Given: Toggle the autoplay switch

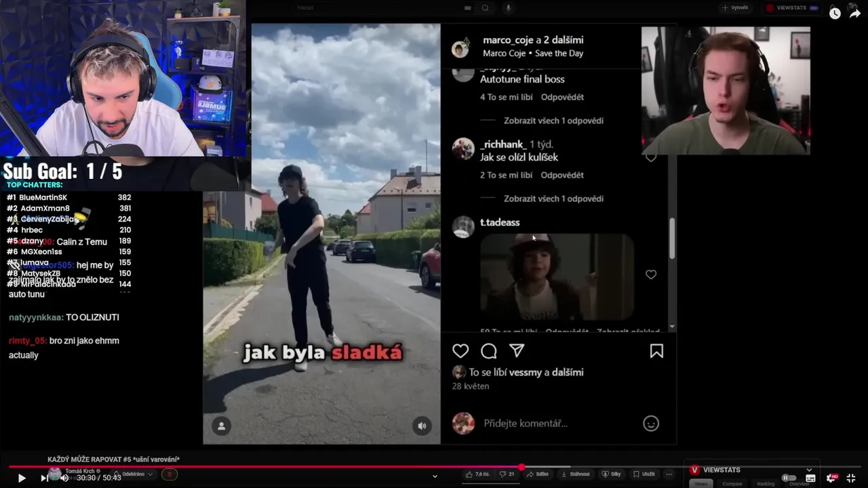Looking at the screenshot, I should coord(789,478).
